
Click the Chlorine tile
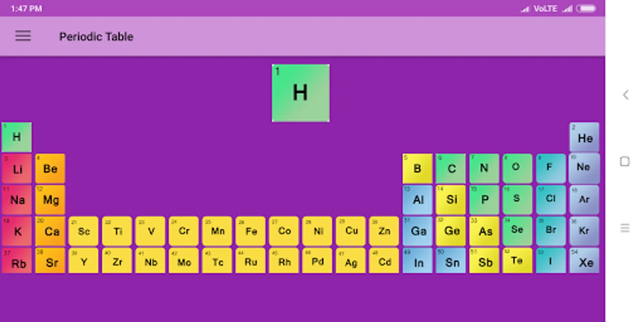(551, 200)
